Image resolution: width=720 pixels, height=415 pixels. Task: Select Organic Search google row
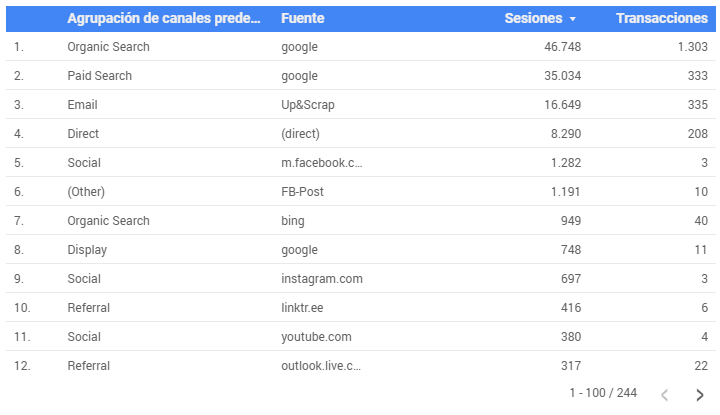pos(361,46)
